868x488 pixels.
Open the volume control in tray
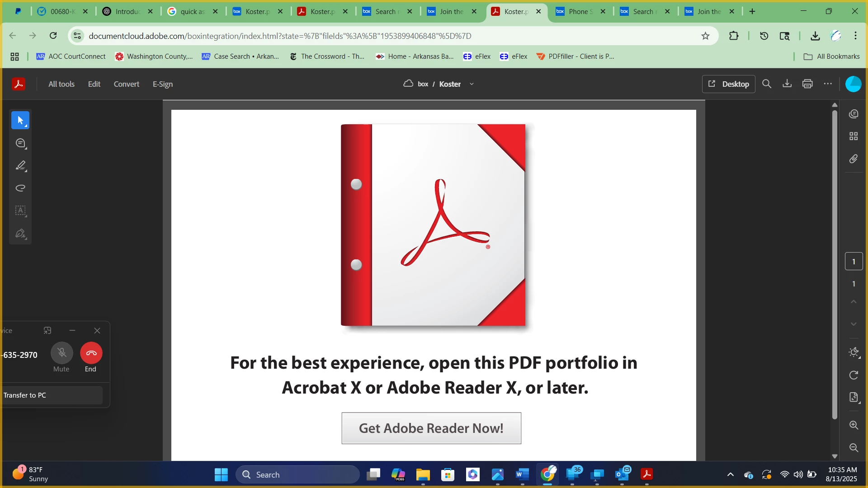point(798,475)
